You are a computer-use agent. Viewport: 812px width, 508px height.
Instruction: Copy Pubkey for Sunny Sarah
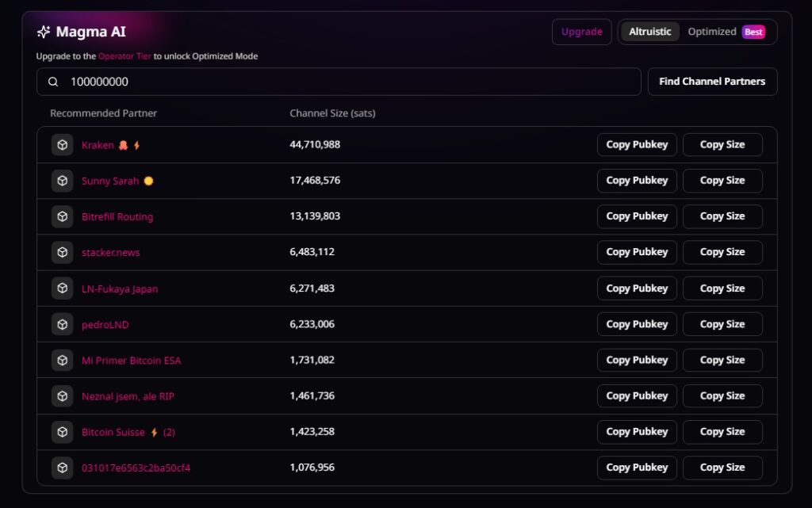pyautogui.click(x=637, y=181)
